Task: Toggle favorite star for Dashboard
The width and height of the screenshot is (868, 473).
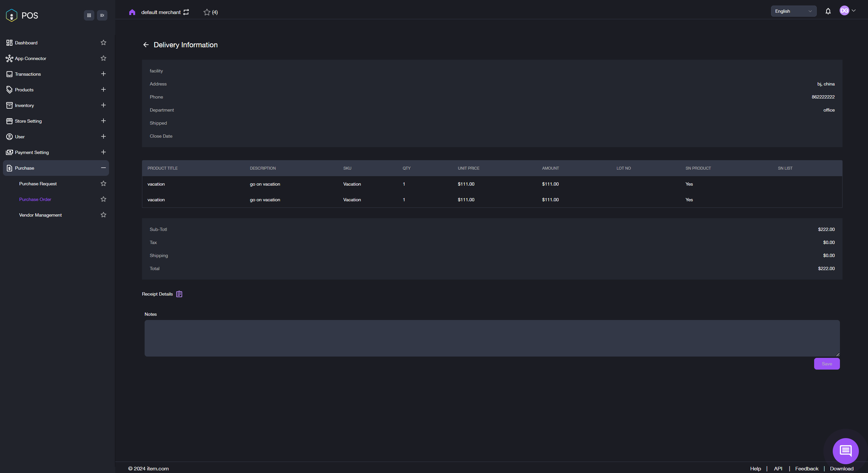Action: (x=103, y=43)
